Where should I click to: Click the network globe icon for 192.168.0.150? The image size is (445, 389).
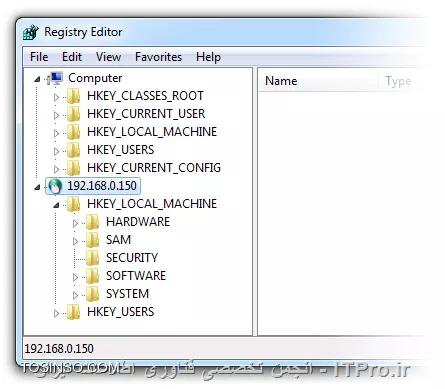tap(55, 186)
